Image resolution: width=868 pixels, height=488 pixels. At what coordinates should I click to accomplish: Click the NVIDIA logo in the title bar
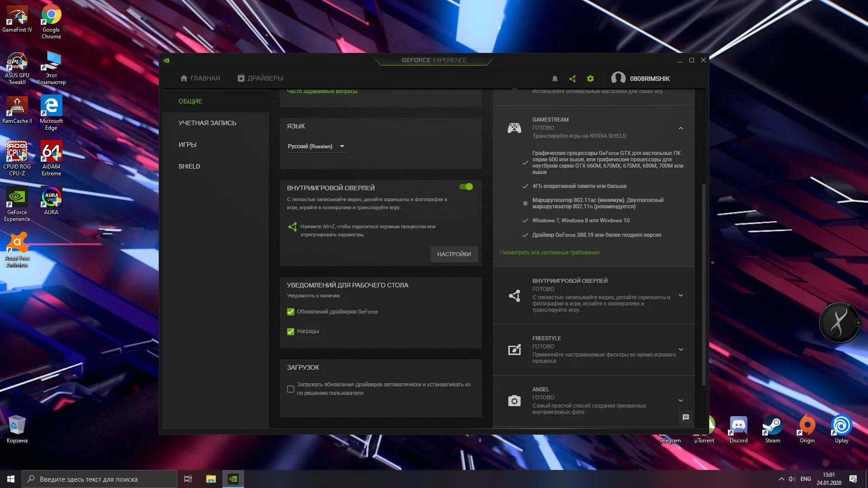tap(166, 60)
